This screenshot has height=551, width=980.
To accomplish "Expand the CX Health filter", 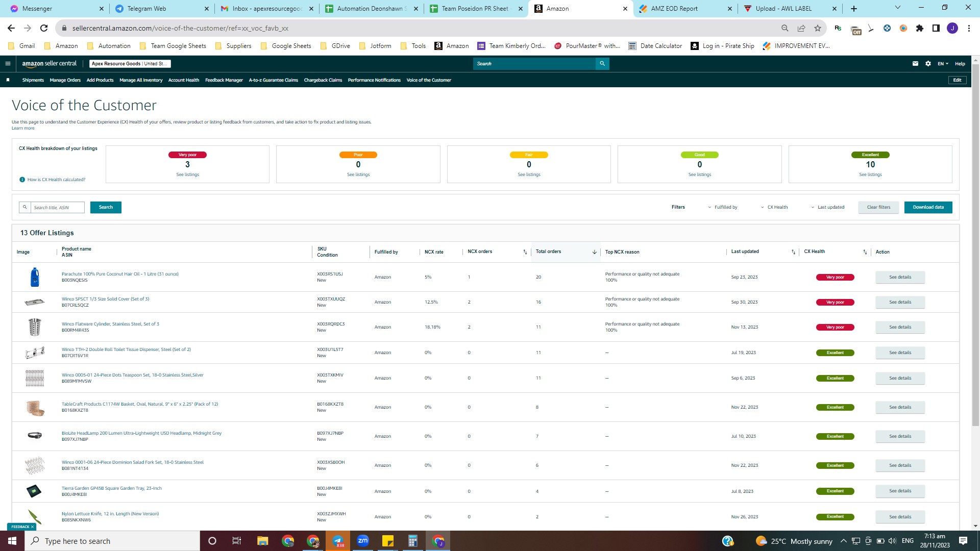I will point(774,207).
